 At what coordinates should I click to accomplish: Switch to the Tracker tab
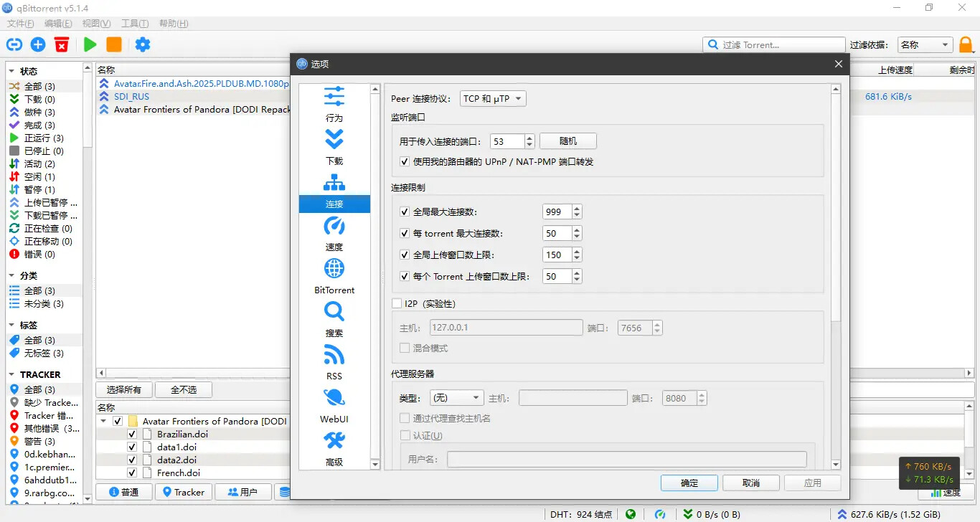click(184, 492)
